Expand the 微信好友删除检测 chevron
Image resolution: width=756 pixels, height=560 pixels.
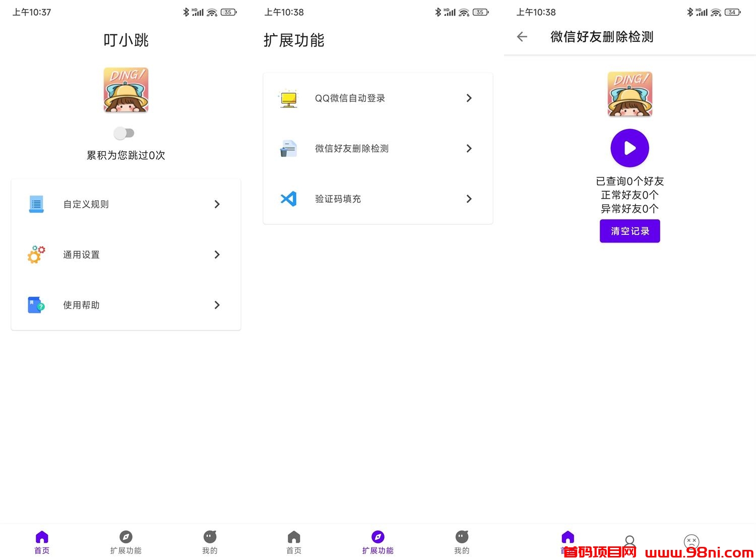click(x=469, y=148)
